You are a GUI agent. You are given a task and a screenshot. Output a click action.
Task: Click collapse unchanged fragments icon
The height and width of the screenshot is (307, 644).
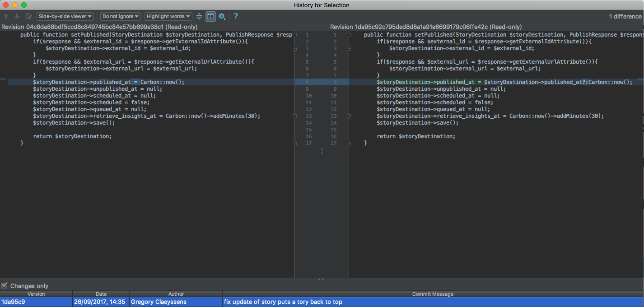(x=199, y=16)
